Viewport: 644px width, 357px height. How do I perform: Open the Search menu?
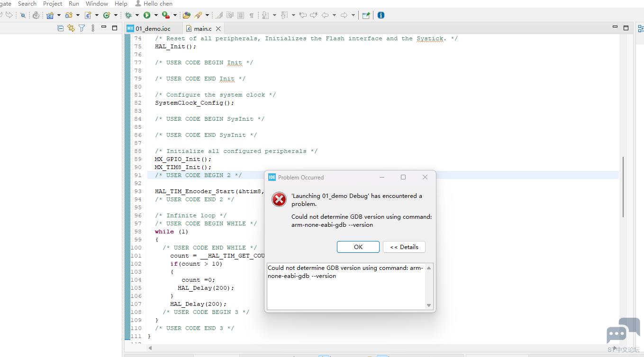pyautogui.click(x=27, y=3)
